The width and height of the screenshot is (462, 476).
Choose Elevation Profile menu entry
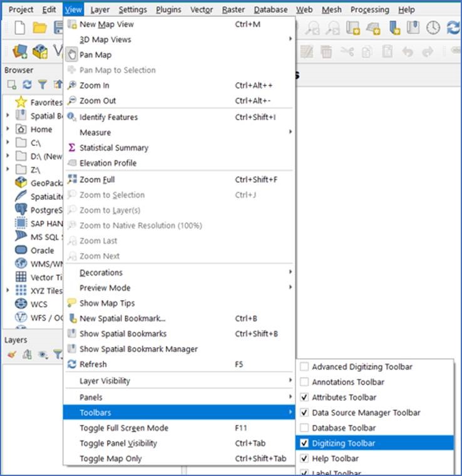tap(179, 163)
